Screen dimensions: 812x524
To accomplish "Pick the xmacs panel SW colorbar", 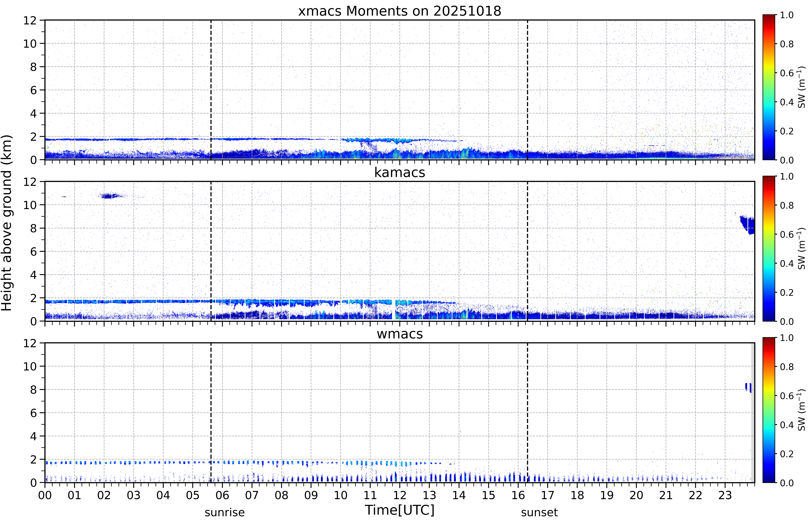I will (x=769, y=87).
